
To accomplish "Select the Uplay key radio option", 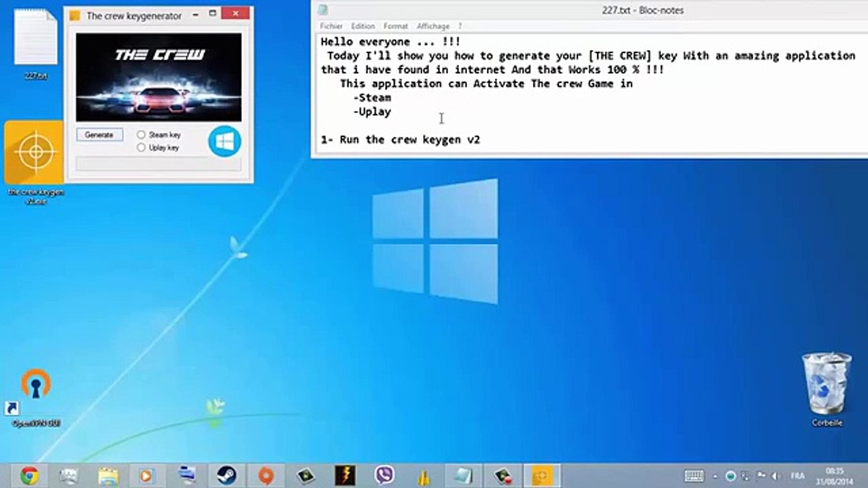I will pos(141,148).
